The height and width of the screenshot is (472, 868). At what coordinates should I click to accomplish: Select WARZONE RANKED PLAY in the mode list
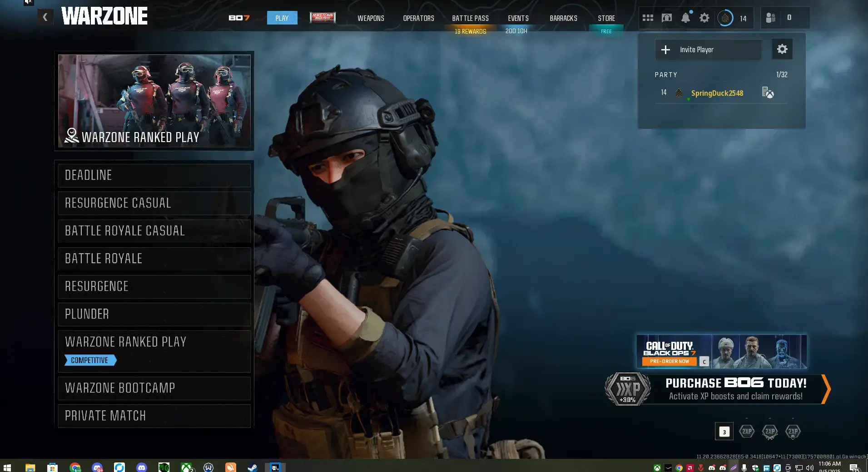click(x=154, y=351)
